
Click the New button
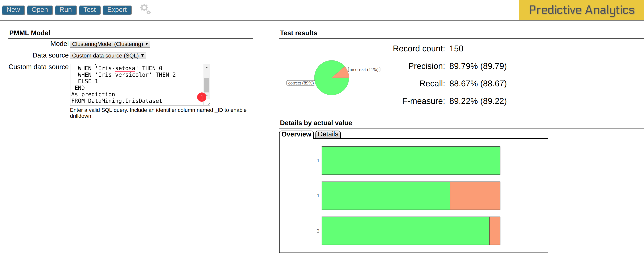click(13, 10)
